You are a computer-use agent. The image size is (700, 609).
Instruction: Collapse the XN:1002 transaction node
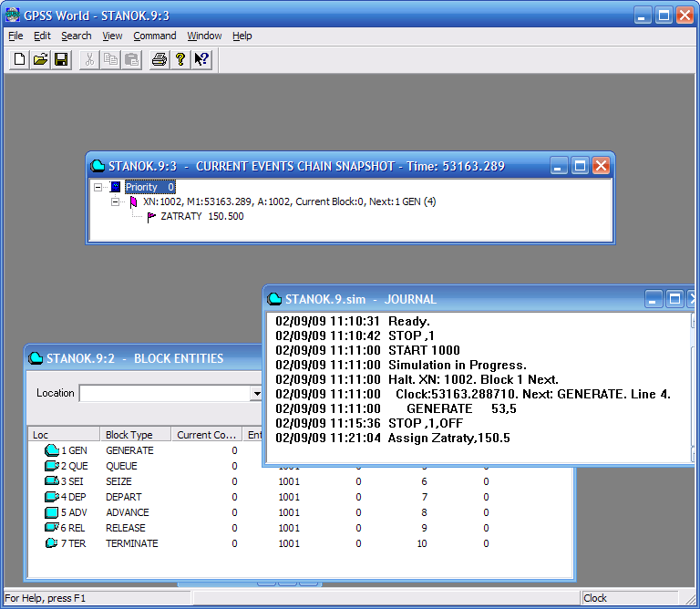(x=115, y=201)
